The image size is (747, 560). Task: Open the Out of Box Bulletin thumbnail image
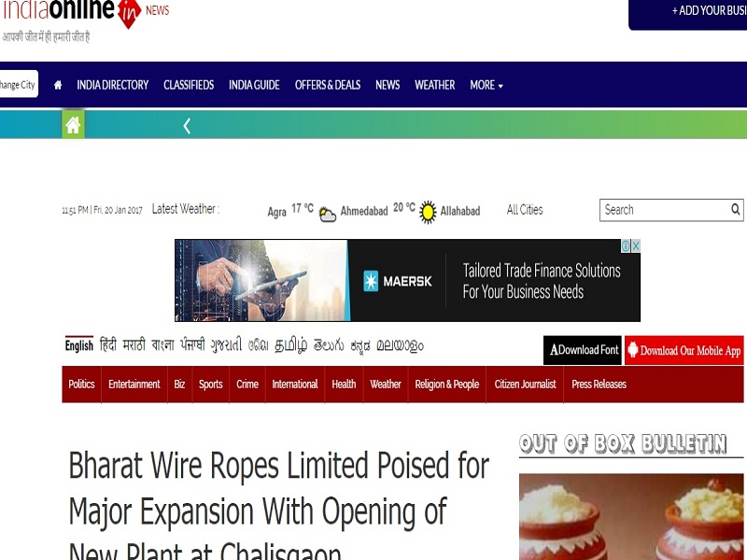(631, 517)
